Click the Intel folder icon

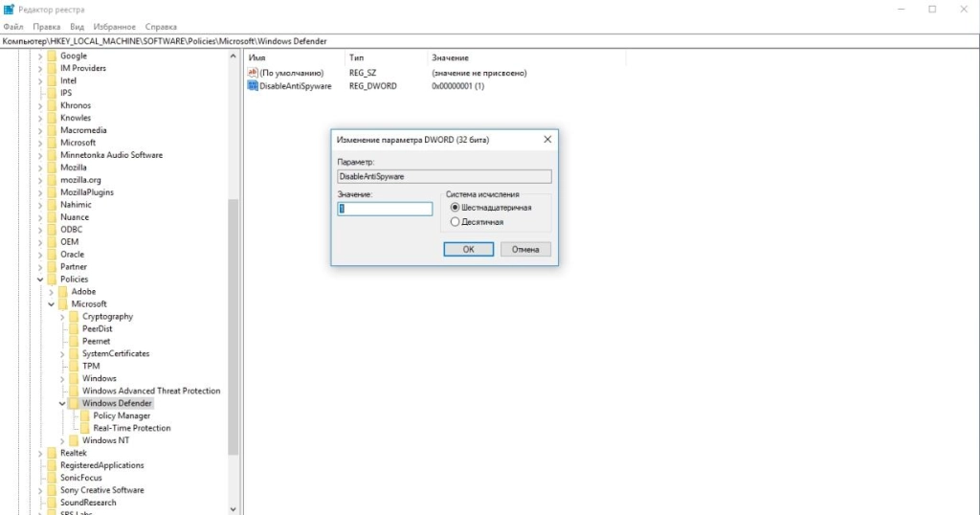(52, 80)
